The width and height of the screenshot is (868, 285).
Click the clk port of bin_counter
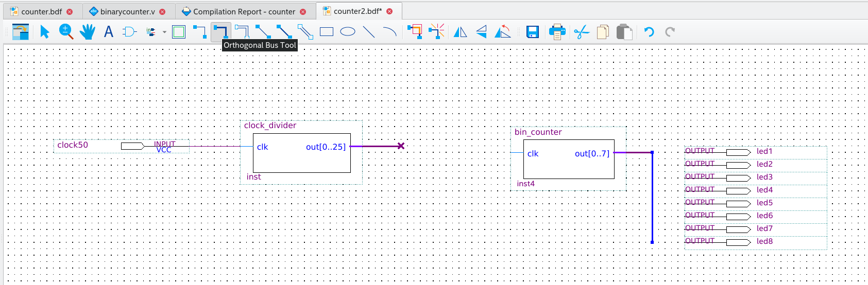pyautogui.click(x=533, y=154)
